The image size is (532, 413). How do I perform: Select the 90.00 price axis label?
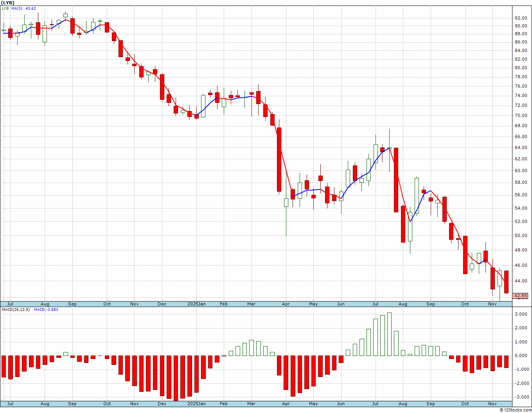tap(520, 26)
